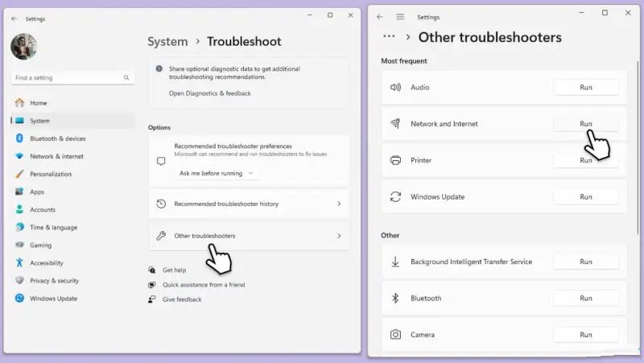Click the Most frequent heading
This screenshot has height=363, width=644.
click(404, 61)
